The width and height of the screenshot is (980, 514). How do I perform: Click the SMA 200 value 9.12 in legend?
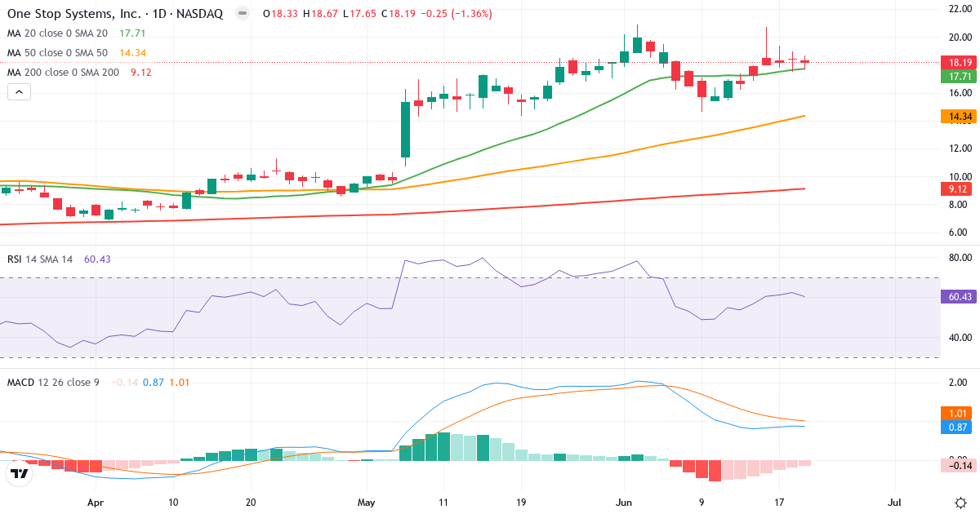tap(141, 73)
